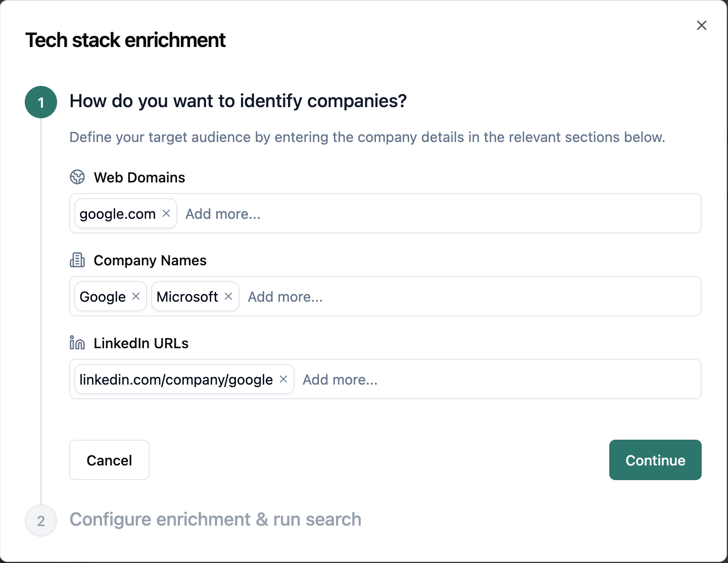Expand the How do you want to identify companies step
Viewport: 728px width, 563px height.
pos(238,101)
